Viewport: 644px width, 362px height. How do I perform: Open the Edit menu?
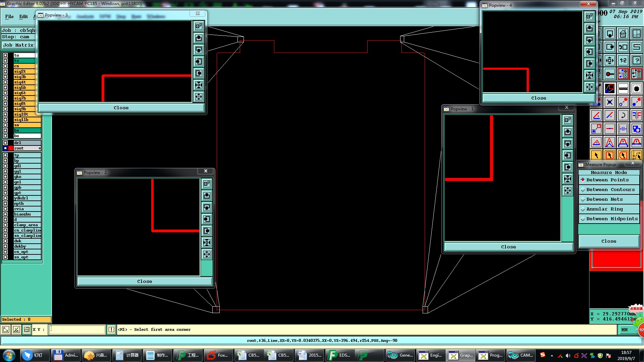(23, 16)
